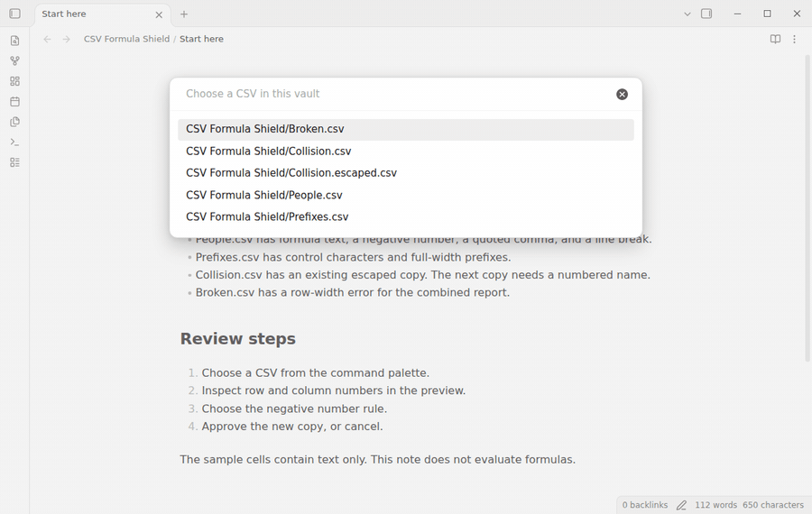812x514 pixels.
Task: Click 'Inspect row and column numbers' step
Action: click(334, 390)
